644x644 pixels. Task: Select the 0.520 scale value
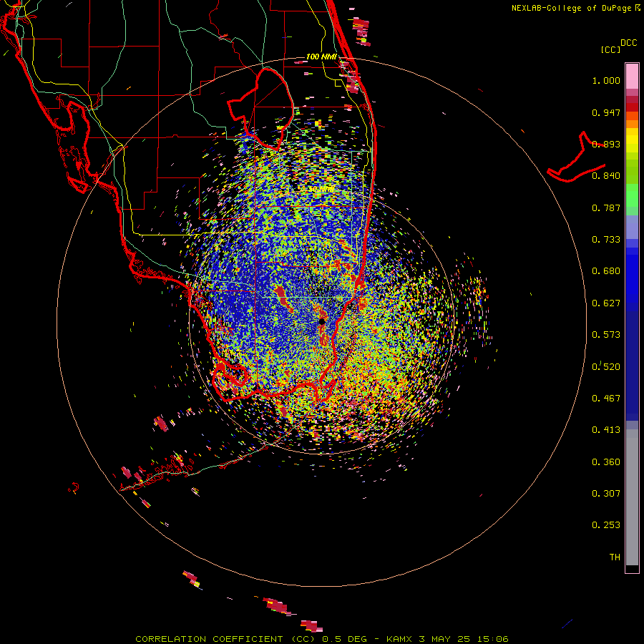(x=606, y=366)
